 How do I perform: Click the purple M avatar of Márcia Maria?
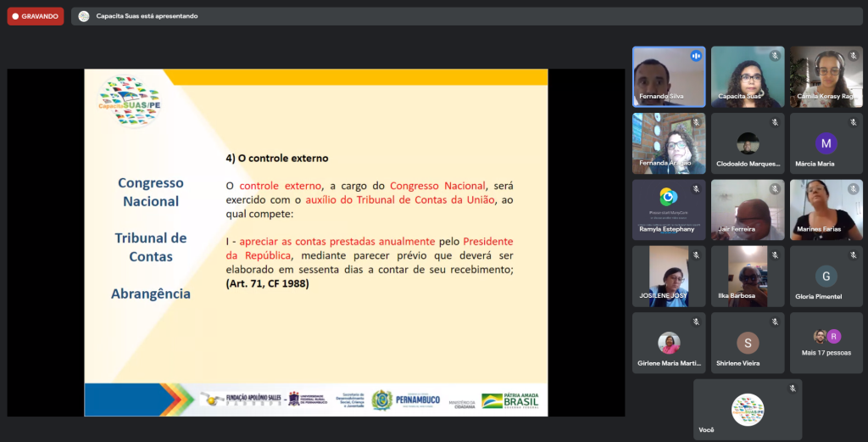click(826, 143)
